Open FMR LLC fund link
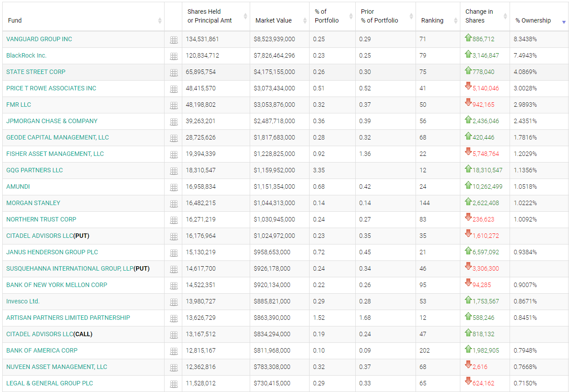 tap(19, 105)
